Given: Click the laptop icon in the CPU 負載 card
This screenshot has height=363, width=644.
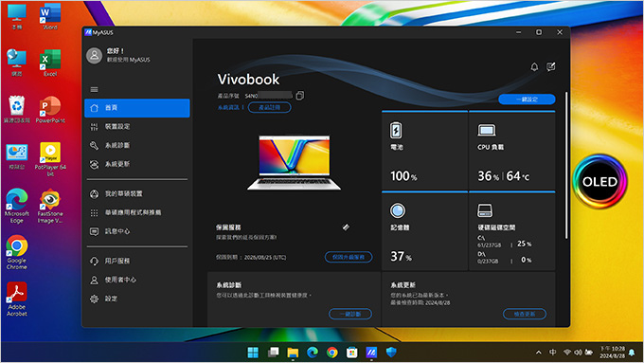Looking at the screenshot, I should pos(486,130).
